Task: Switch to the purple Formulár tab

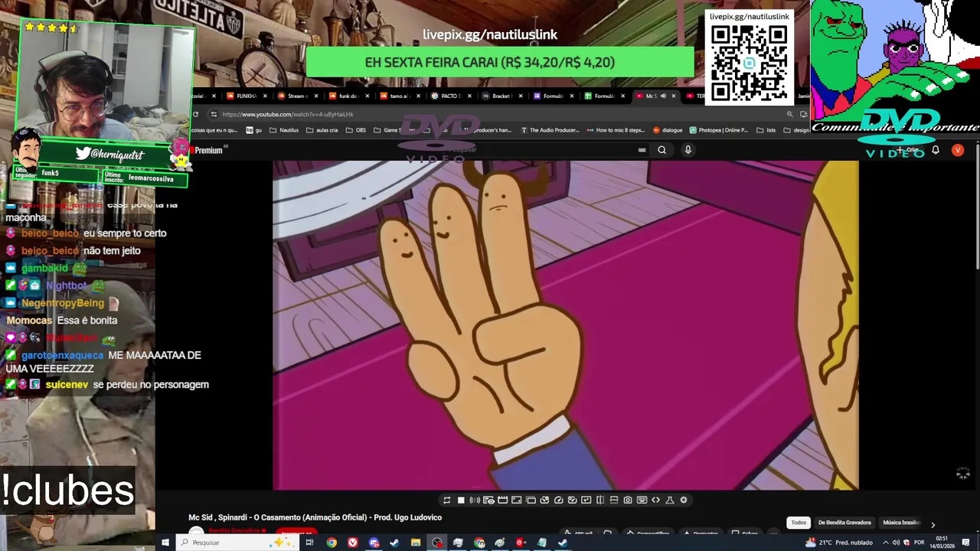Action: (552, 96)
